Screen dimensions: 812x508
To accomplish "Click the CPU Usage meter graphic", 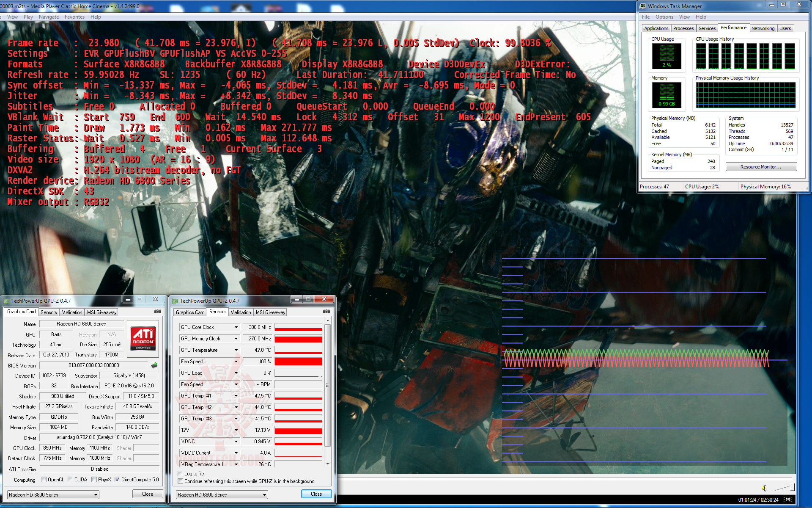I will 667,56.
